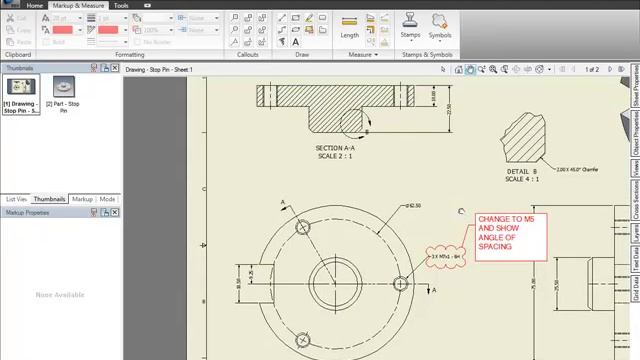Viewport: 640px width, 360px height.
Task: Toggle the Pan hand tool
Action: pyautogui.click(x=470, y=69)
